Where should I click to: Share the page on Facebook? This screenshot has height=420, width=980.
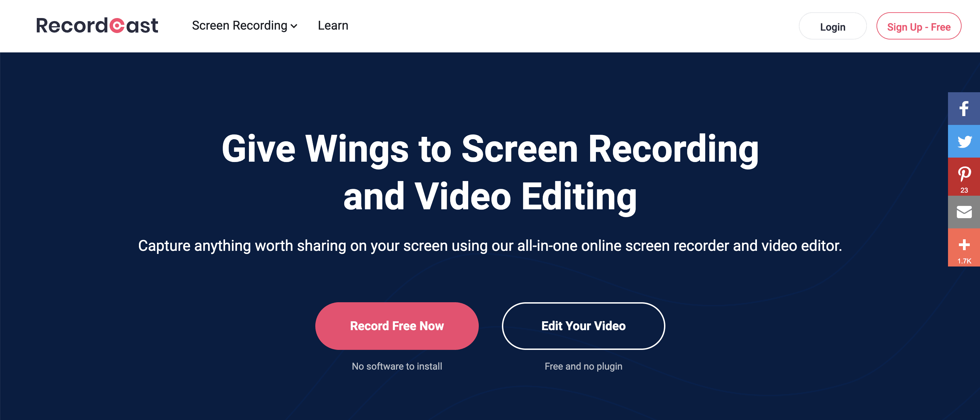(x=964, y=109)
